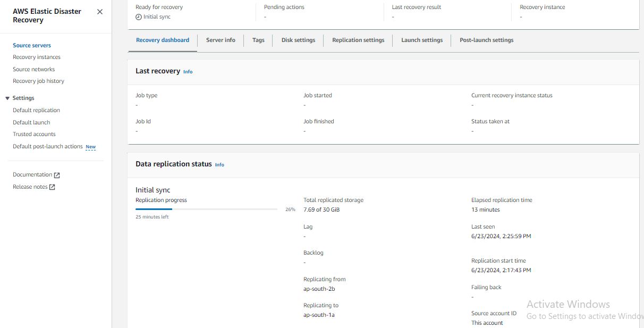Open Source servers in the sidebar
The width and height of the screenshot is (644, 328).
coord(32,45)
